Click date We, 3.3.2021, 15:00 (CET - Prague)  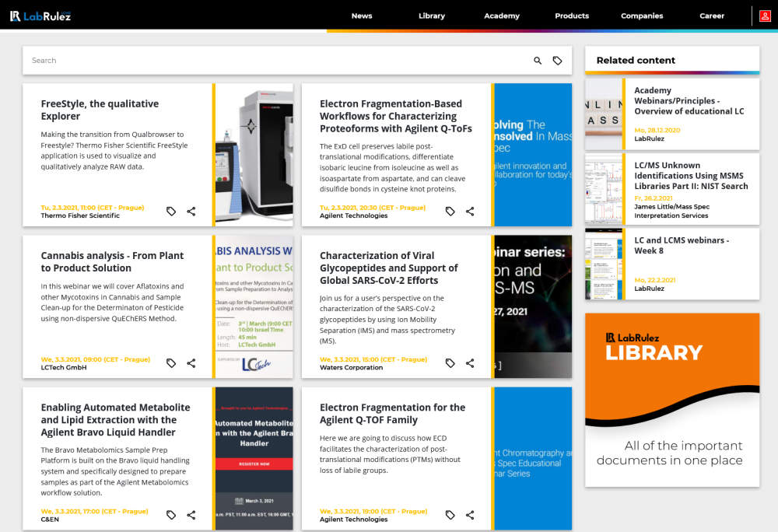pos(373,359)
